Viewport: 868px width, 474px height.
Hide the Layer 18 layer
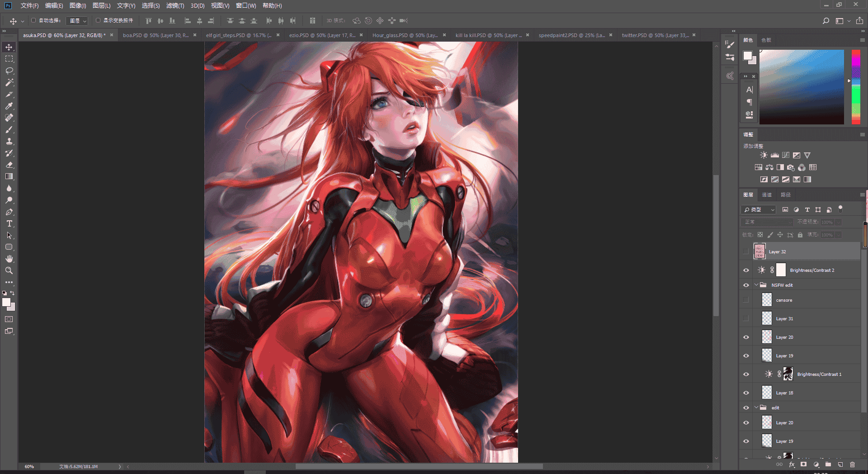pyautogui.click(x=746, y=393)
